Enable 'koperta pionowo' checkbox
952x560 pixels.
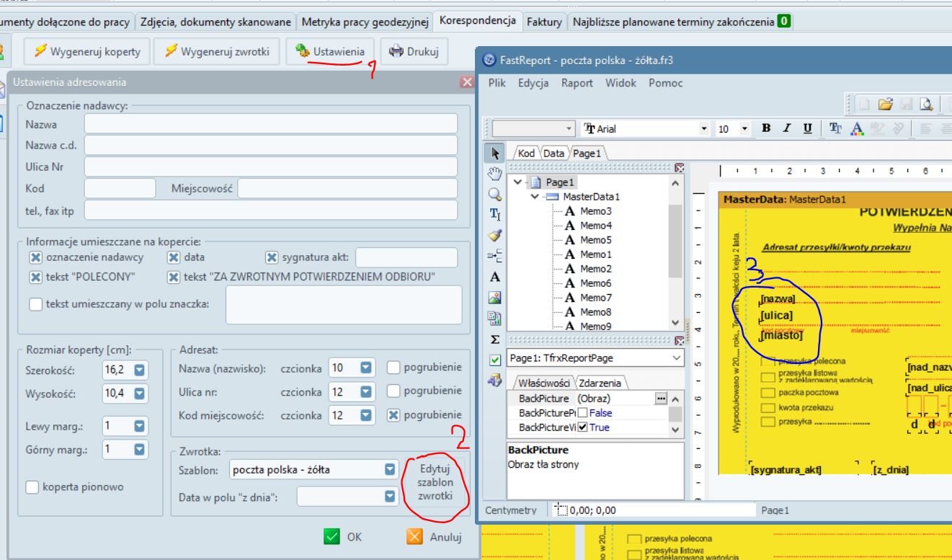(x=32, y=487)
